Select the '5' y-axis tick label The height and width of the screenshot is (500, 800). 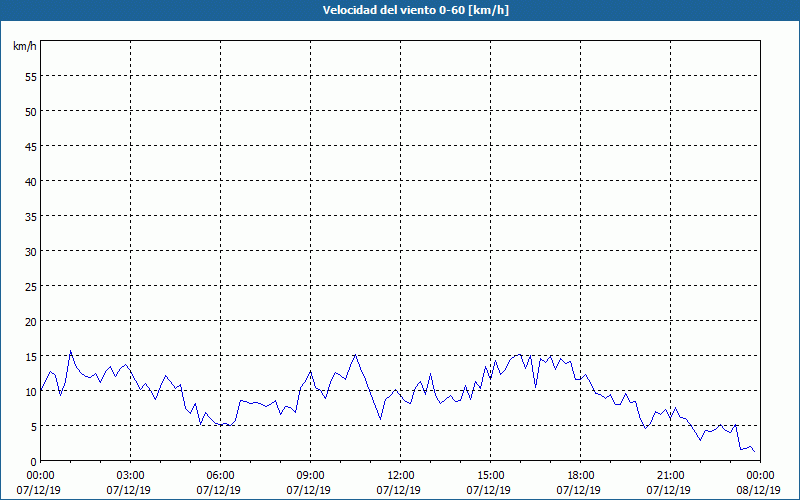coord(34,427)
